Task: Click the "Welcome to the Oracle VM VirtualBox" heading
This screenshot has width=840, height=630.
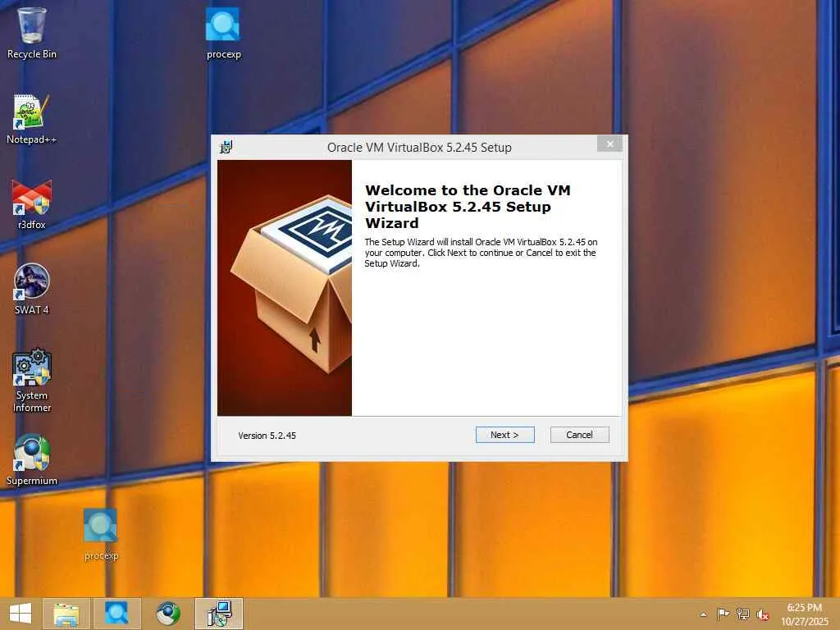Action: [468, 206]
